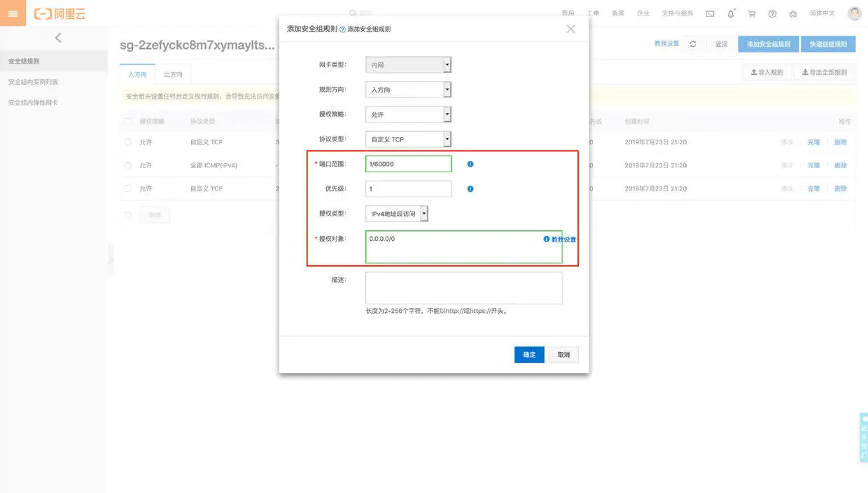
Task: Click the blue 添加安全组规则 page button
Action: [768, 44]
